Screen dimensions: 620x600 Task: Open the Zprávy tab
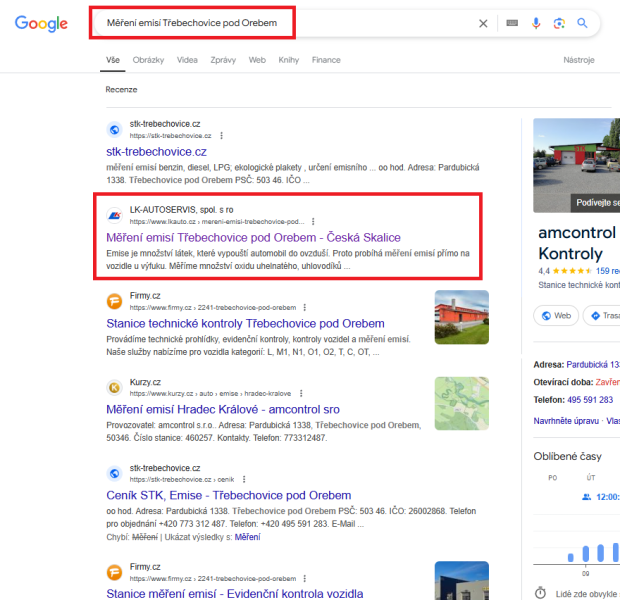click(x=223, y=60)
